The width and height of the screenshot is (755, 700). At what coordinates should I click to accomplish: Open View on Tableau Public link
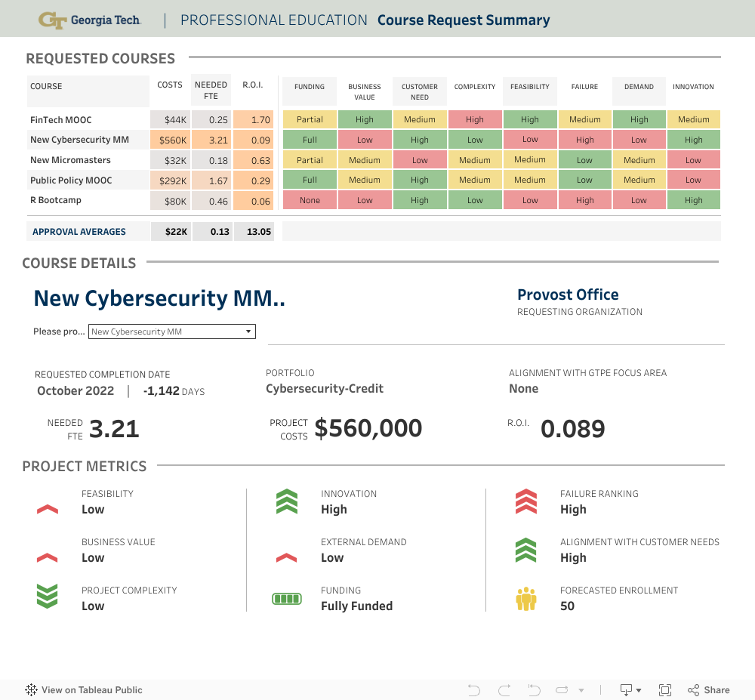point(84,689)
